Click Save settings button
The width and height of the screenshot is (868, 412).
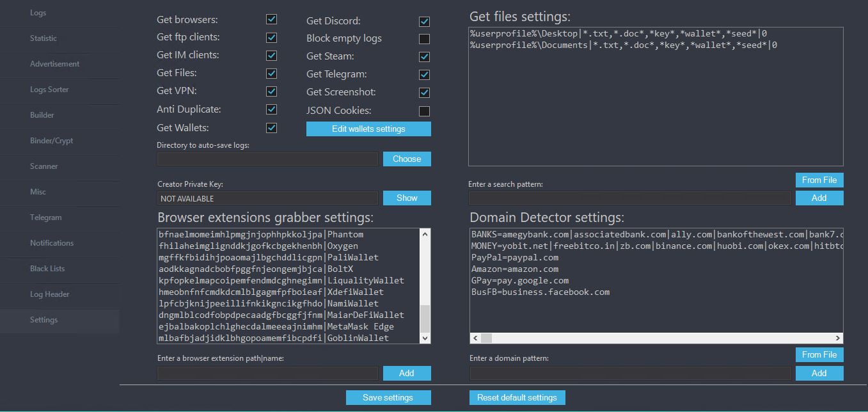tap(388, 397)
